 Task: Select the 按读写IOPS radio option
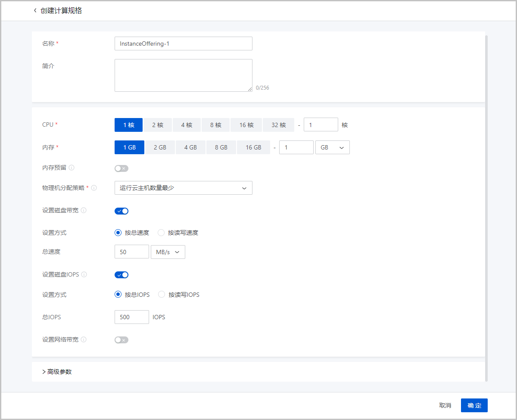(x=162, y=295)
